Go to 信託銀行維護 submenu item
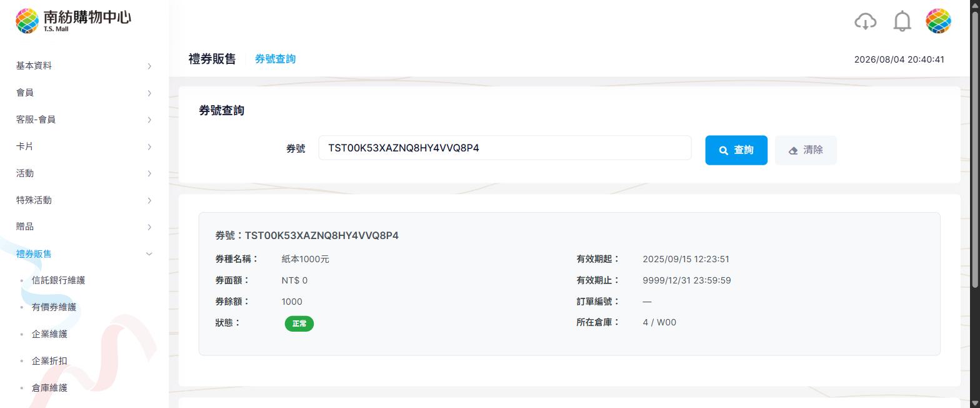The image size is (980, 408). point(58,280)
